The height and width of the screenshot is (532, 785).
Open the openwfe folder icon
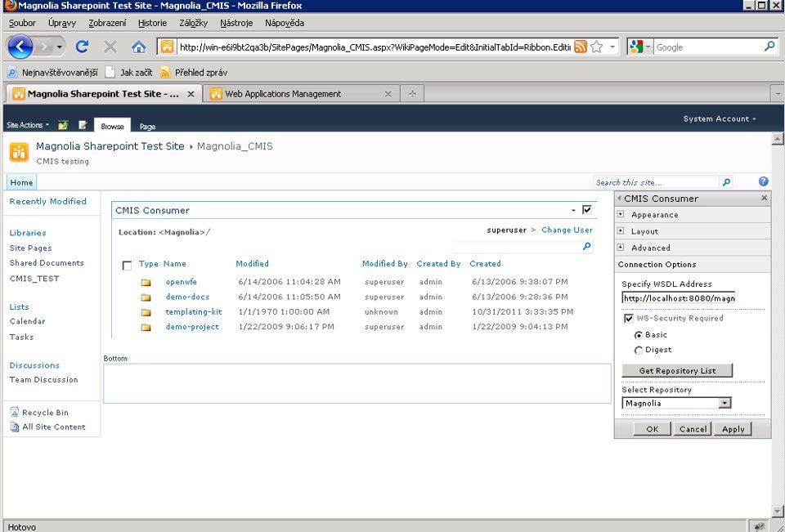coord(146,282)
